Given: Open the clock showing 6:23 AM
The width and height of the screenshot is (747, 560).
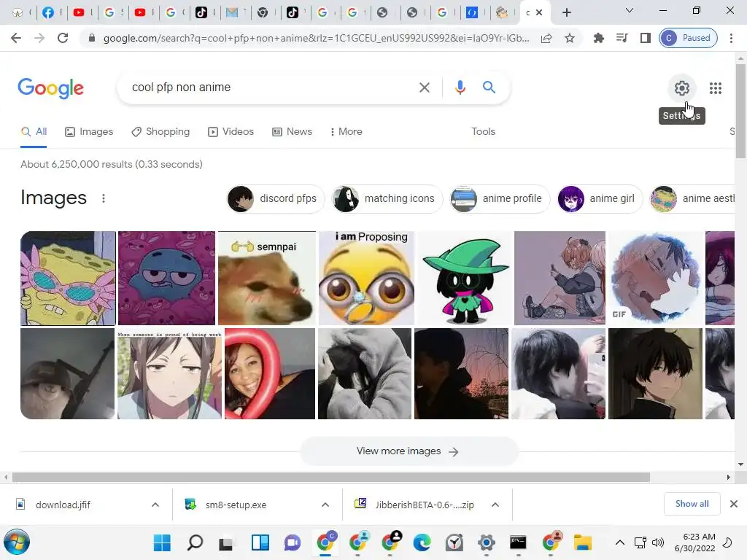Looking at the screenshot, I should click(x=695, y=542).
